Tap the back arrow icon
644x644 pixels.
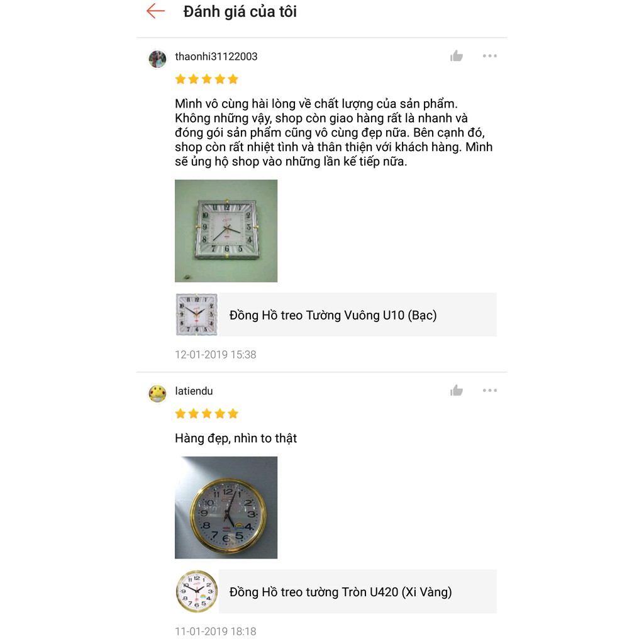[x=155, y=11]
